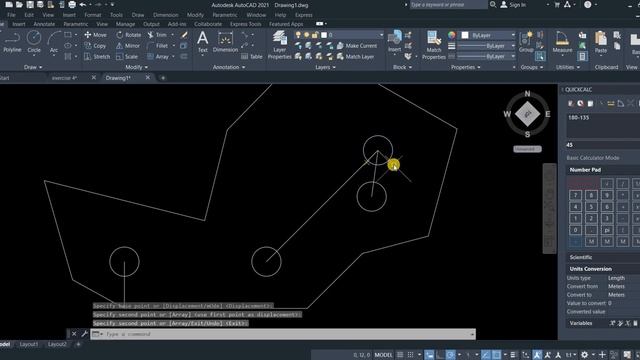Open the Measure utility
Screen dimensions: 640x360
[562, 42]
